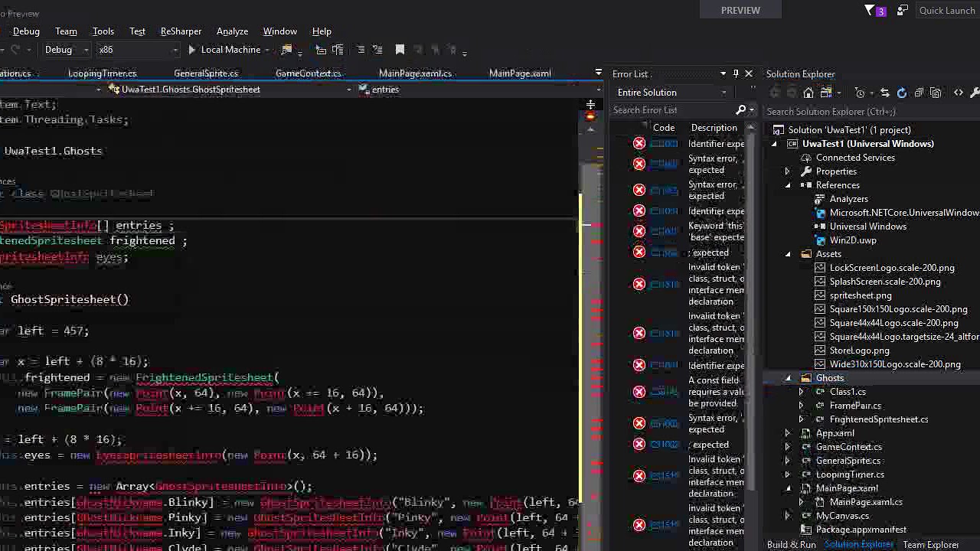Click the find in files toolbar icon

point(287,50)
